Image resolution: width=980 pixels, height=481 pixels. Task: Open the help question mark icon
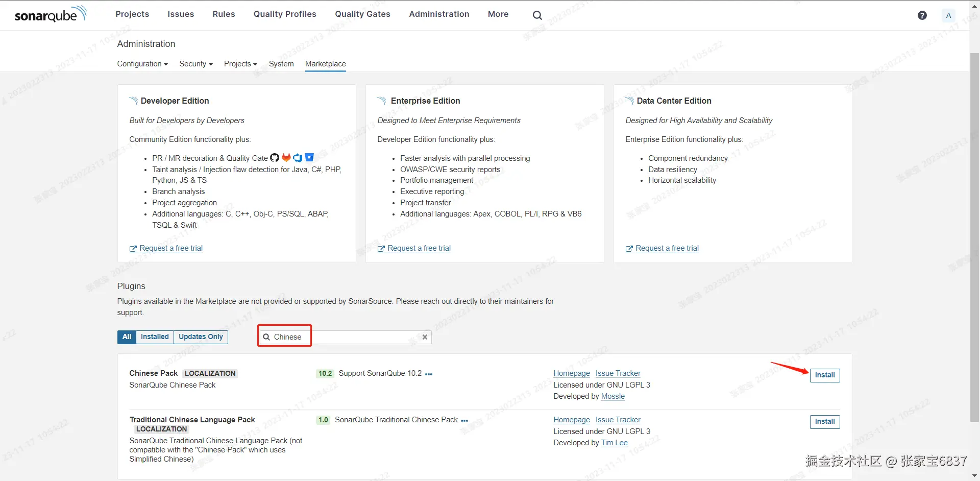click(922, 15)
